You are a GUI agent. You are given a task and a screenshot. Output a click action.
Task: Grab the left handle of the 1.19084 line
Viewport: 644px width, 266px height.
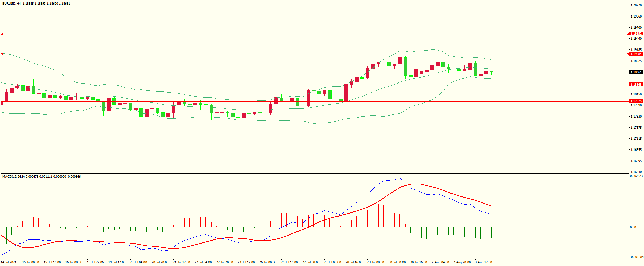[2, 54]
